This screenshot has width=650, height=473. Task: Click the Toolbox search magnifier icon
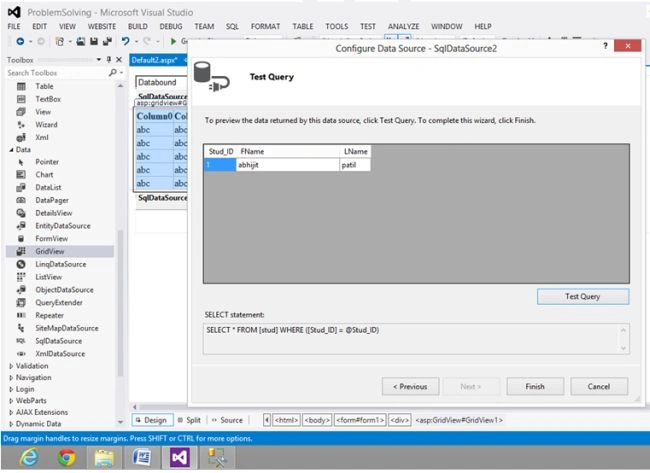point(113,73)
